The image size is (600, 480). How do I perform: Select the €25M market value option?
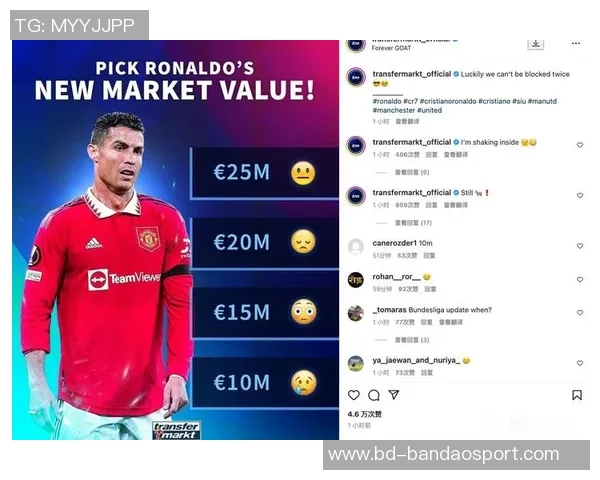click(x=265, y=173)
